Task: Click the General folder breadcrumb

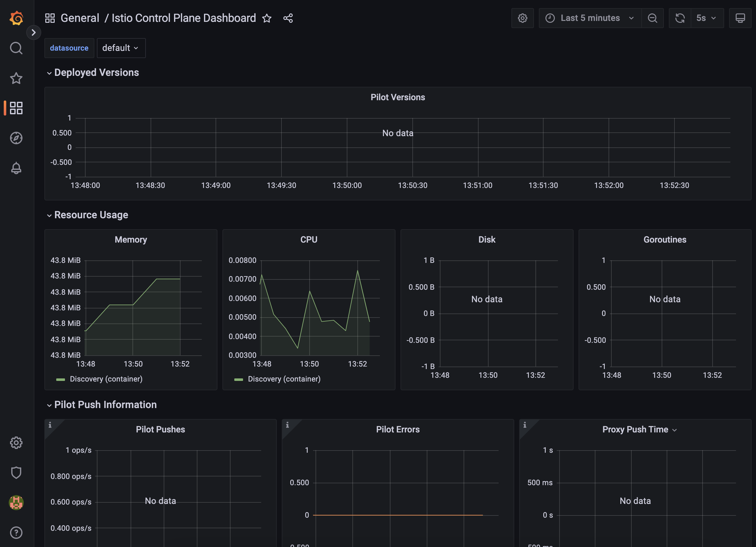Action: tap(80, 18)
